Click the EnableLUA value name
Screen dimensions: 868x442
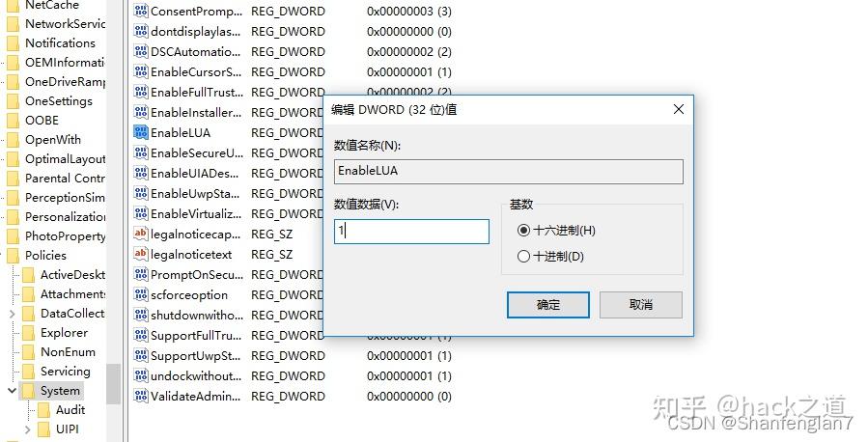(181, 133)
